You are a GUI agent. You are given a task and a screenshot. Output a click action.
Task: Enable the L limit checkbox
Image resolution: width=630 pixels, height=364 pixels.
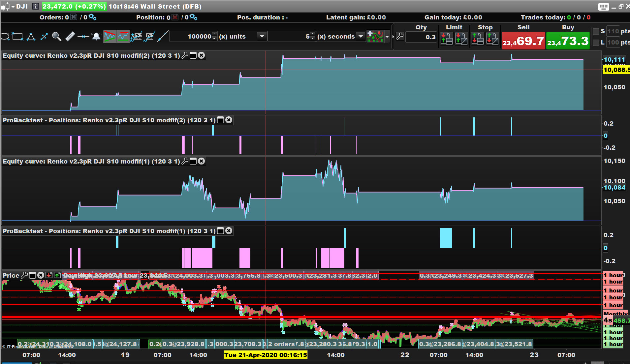pyautogui.click(x=596, y=43)
